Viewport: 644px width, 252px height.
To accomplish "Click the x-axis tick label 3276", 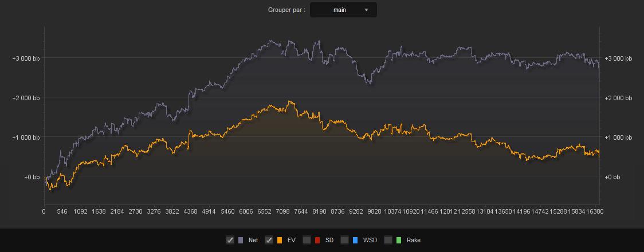I will click(154, 212).
